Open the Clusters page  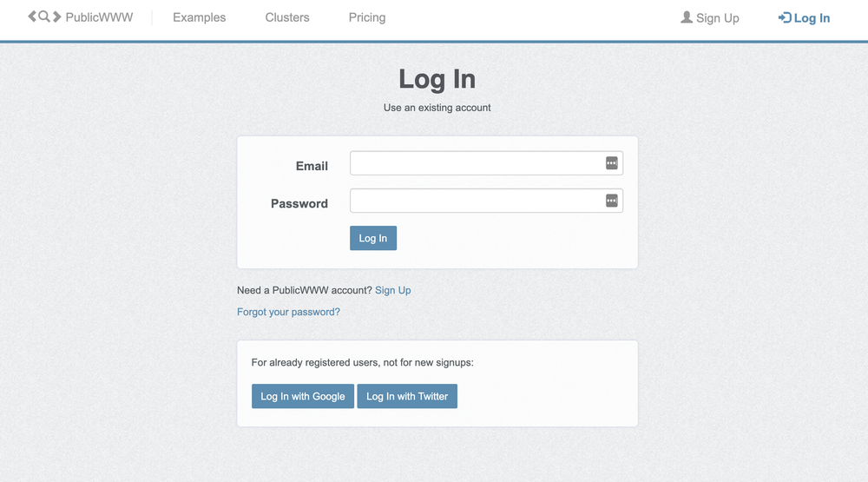click(287, 17)
